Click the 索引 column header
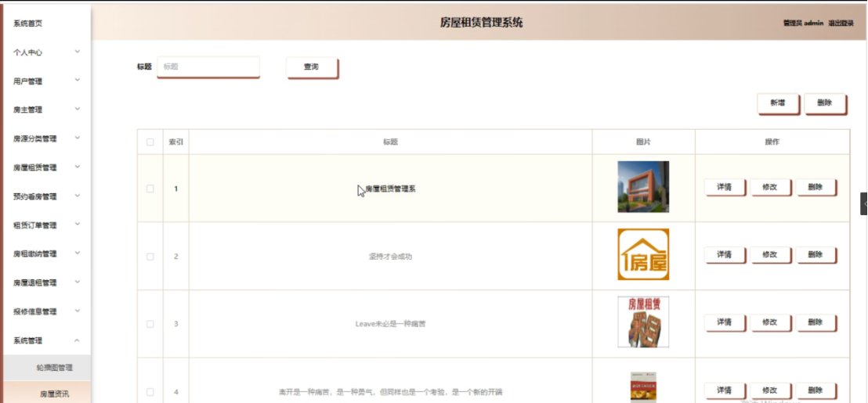This screenshot has height=403, width=868. click(x=176, y=142)
